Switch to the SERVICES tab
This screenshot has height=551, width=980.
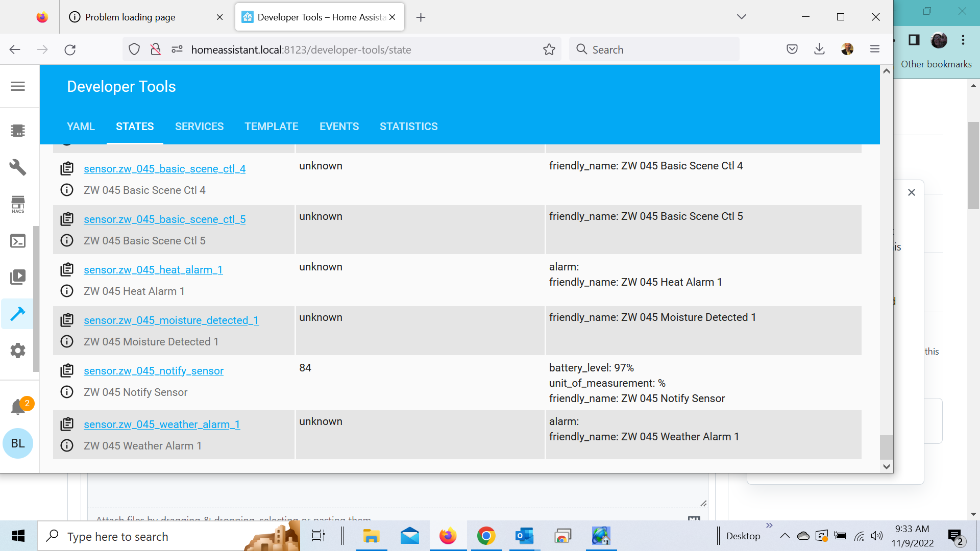(199, 127)
